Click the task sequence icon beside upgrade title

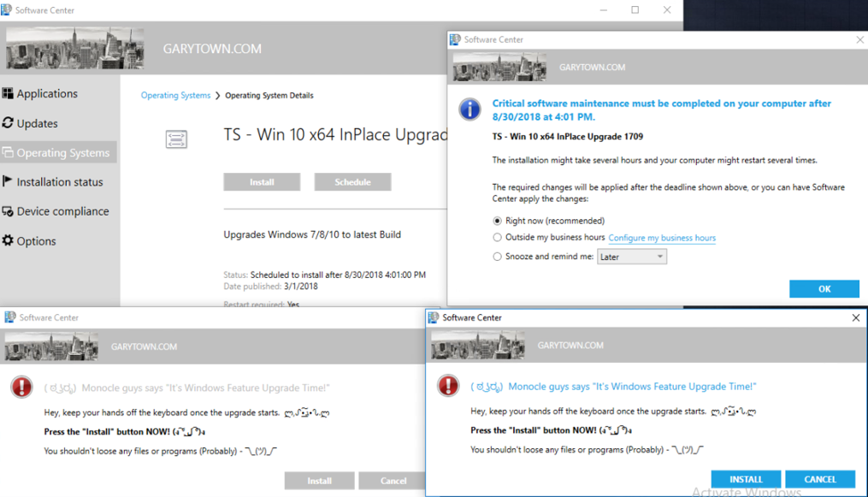176,139
